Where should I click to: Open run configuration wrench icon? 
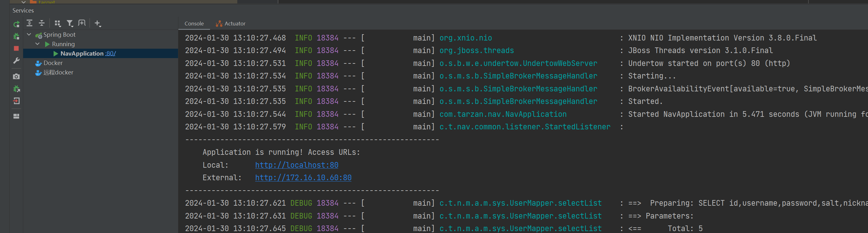pos(16,61)
